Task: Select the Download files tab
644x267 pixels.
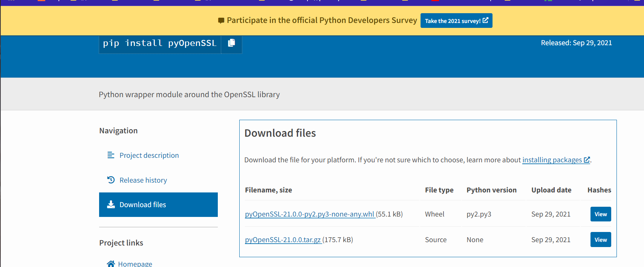Action: pyautogui.click(x=158, y=205)
